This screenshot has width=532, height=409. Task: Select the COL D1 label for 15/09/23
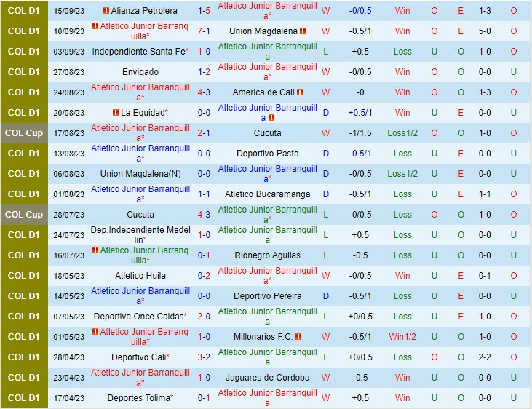pyautogui.click(x=24, y=11)
